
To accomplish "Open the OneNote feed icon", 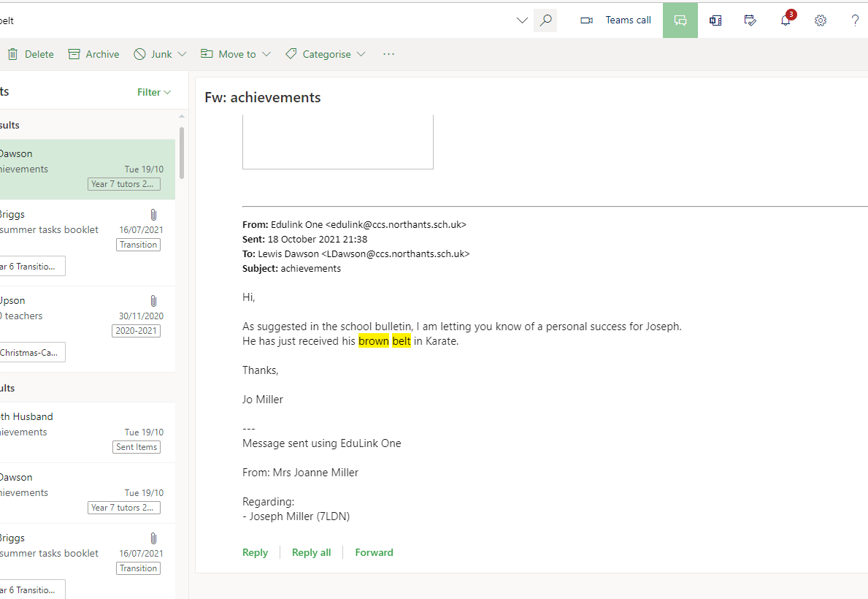I will (715, 20).
